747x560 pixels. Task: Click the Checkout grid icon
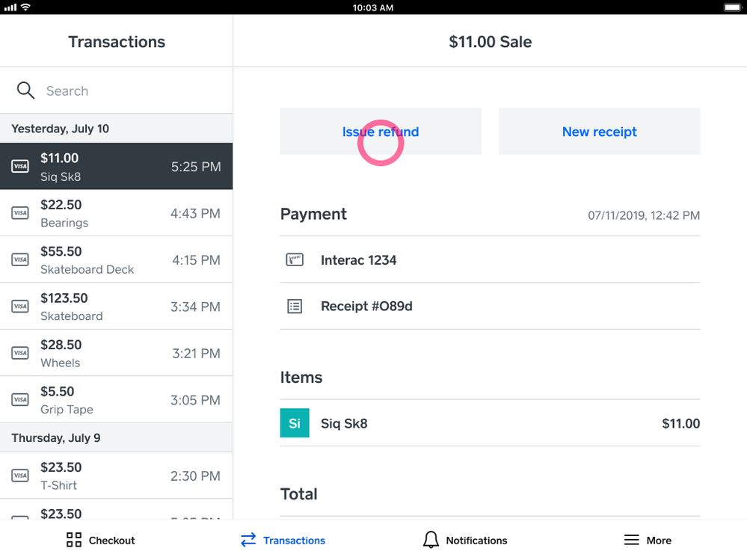[x=74, y=540]
